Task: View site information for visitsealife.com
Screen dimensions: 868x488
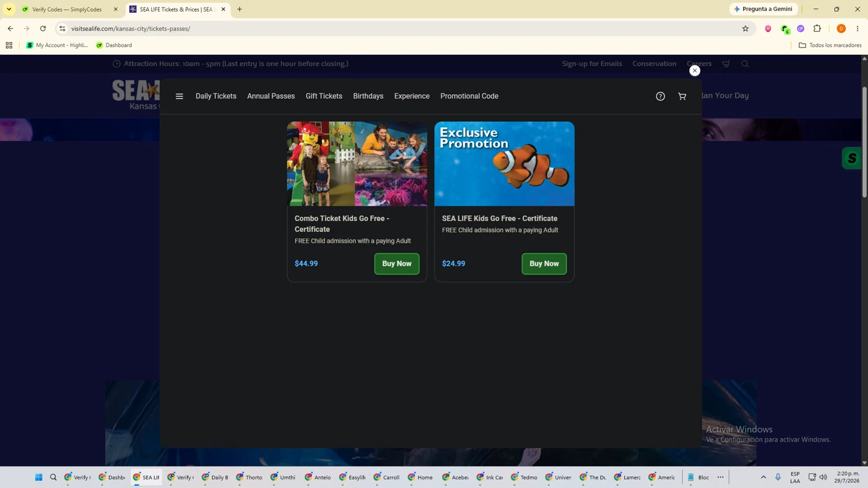Action: (x=62, y=28)
